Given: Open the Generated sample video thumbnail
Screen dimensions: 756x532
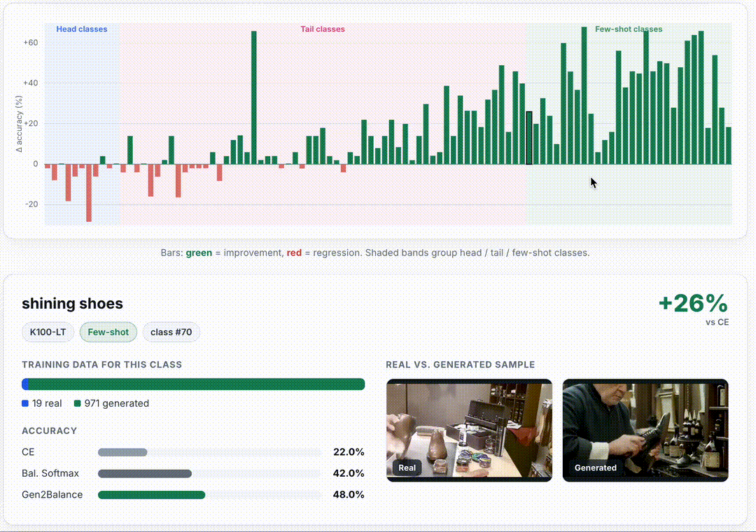Looking at the screenshot, I should tap(645, 430).
